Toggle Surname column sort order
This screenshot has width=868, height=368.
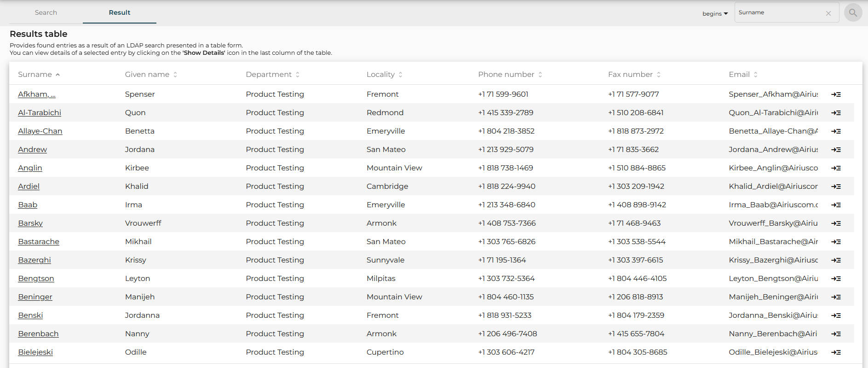pos(39,75)
